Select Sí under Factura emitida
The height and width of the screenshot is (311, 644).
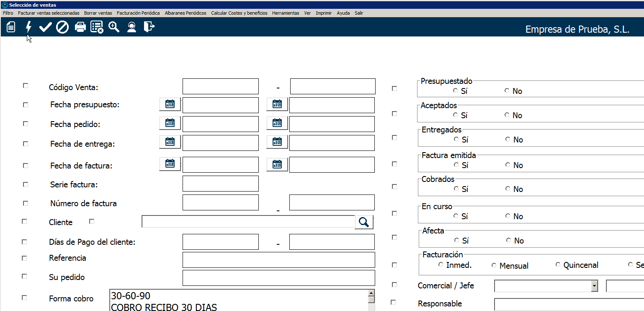pos(456,165)
